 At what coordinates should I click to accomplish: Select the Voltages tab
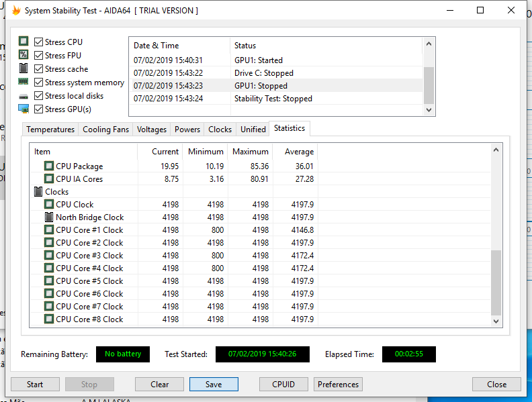click(x=152, y=130)
